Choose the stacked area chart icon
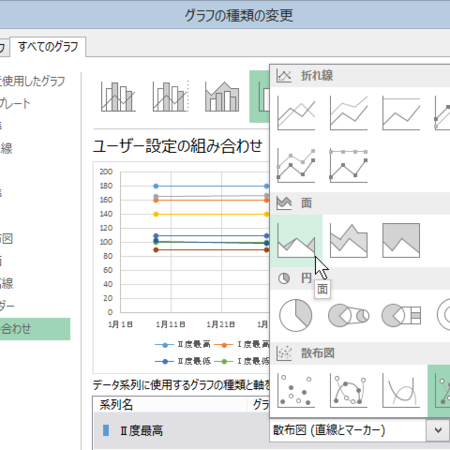The height and width of the screenshot is (450, 450). click(348, 240)
